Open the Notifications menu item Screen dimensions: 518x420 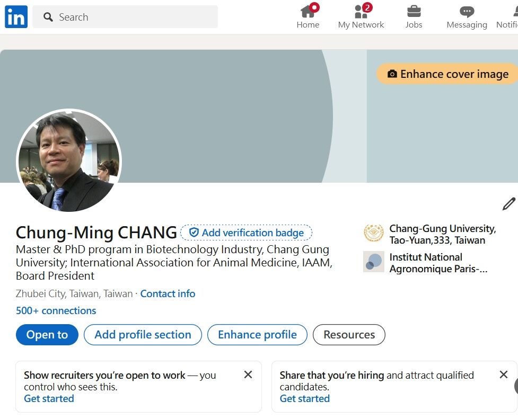tap(507, 16)
